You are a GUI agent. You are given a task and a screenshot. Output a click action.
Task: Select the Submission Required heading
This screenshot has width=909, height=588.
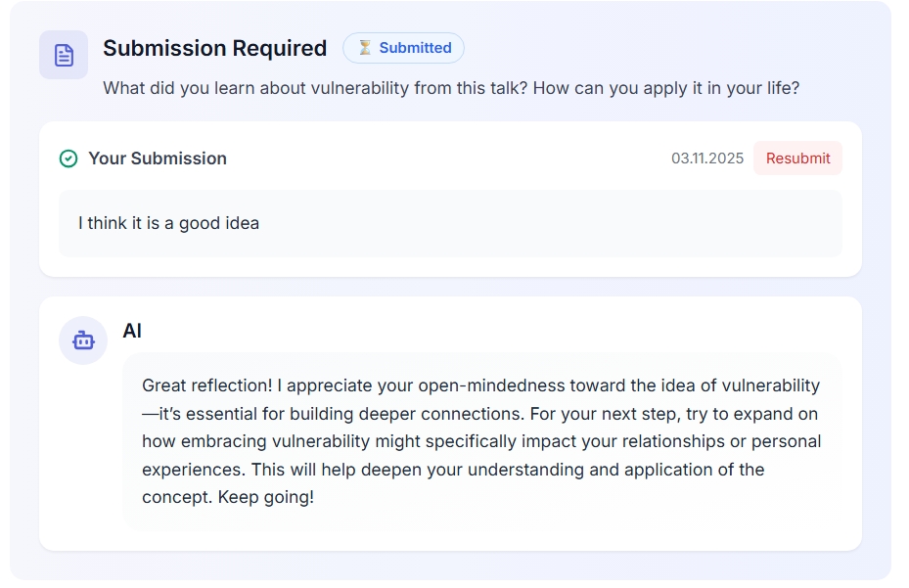point(214,48)
